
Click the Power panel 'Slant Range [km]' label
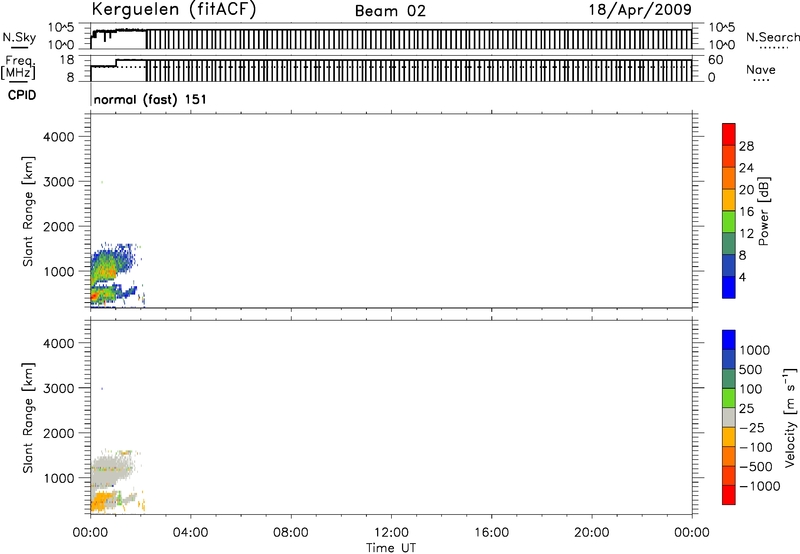coord(28,211)
